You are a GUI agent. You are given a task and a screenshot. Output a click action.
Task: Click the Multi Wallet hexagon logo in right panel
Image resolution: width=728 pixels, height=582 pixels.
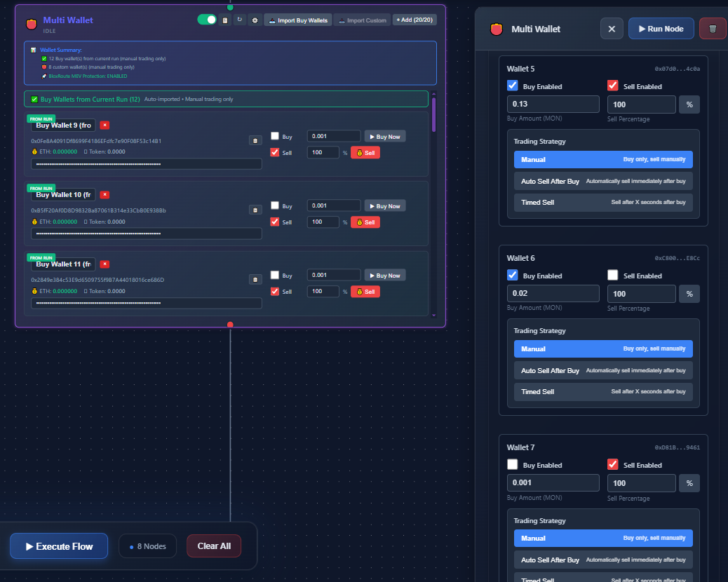[x=497, y=29]
